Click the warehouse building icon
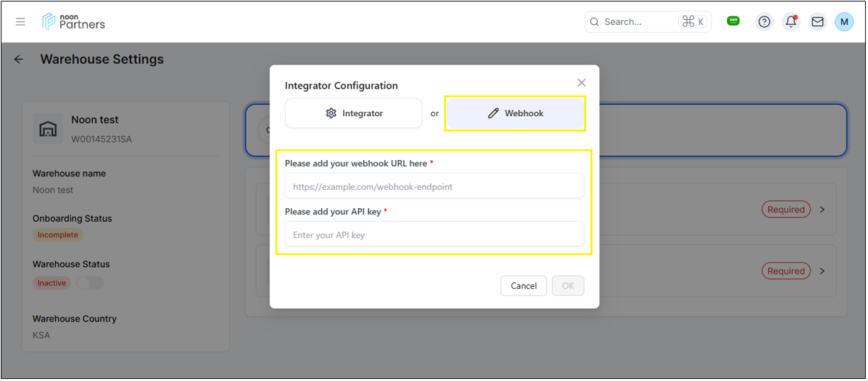 coord(47,129)
